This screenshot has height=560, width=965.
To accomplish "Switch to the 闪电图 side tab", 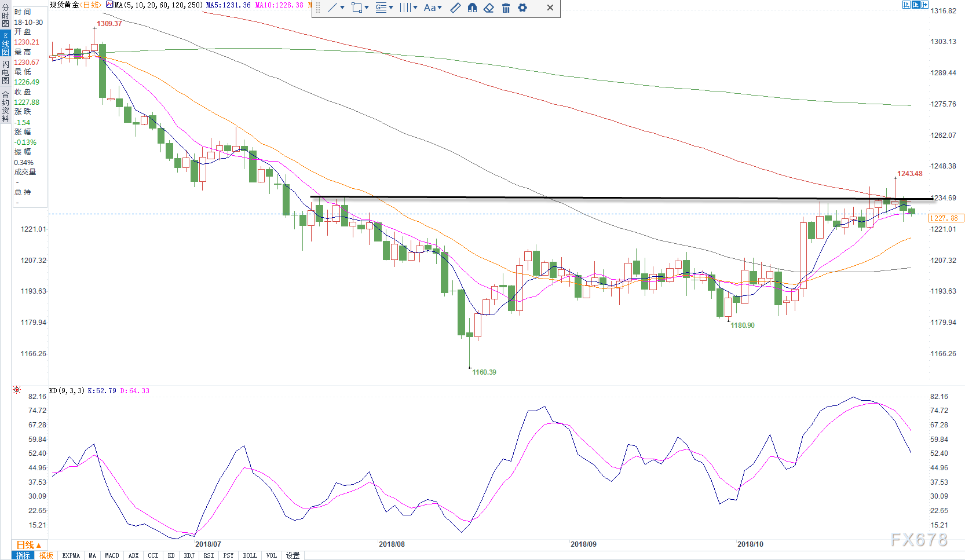I will [x=5, y=72].
